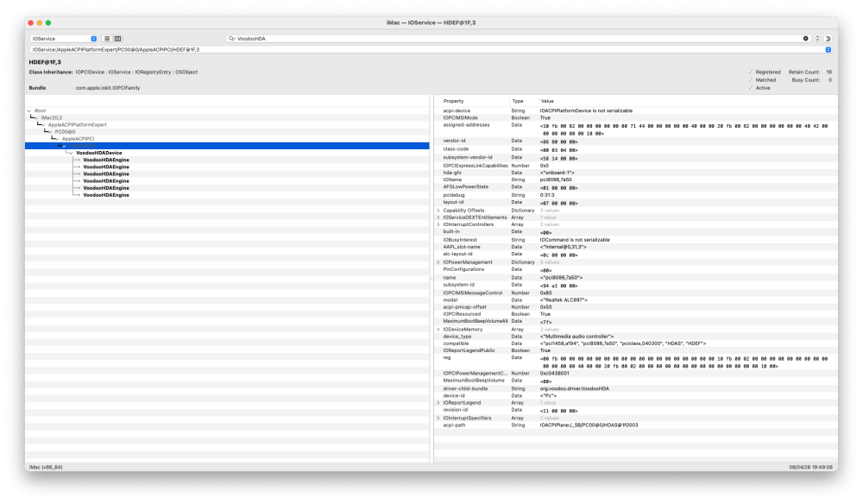Expand the Capability Offsets dictionary row
This screenshot has height=504, width=863.
(438, 211)
